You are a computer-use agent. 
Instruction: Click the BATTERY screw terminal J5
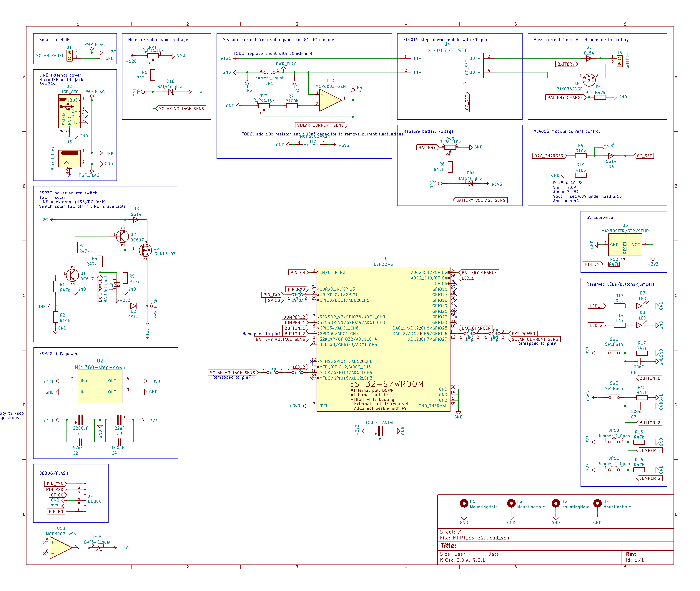[x=620, y=61]
